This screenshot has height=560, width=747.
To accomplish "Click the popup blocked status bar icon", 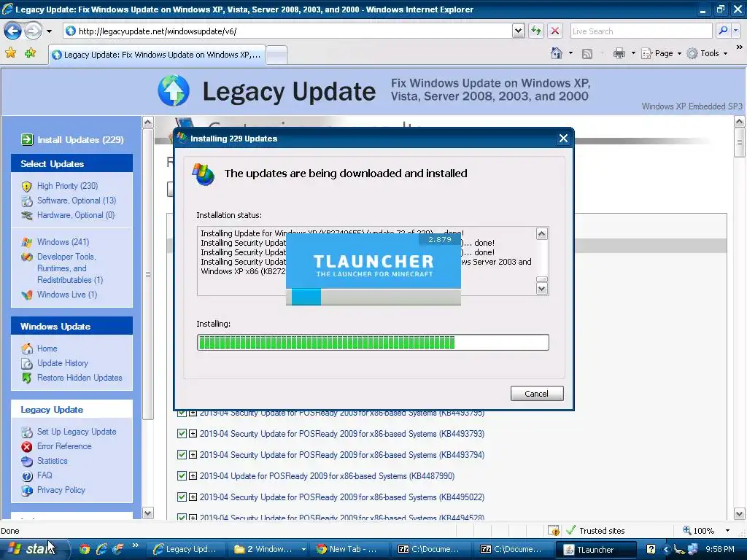I will (x=553, y=531).
